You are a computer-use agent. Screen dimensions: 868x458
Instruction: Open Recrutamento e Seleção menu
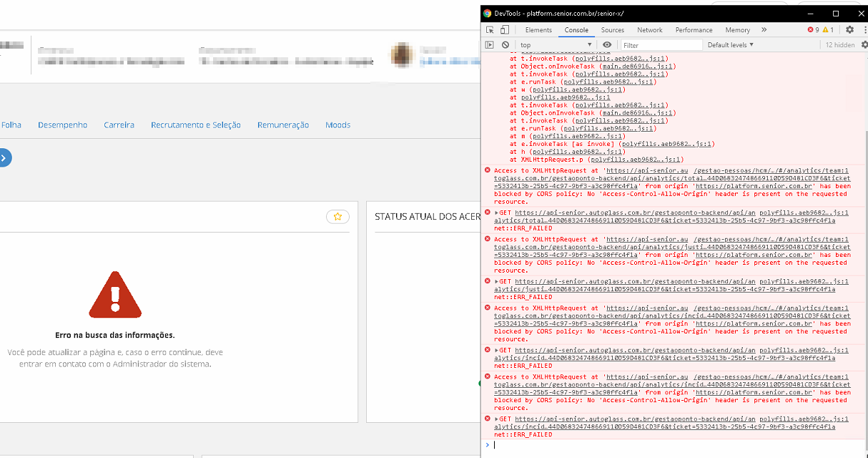click(x=196, y=125)
